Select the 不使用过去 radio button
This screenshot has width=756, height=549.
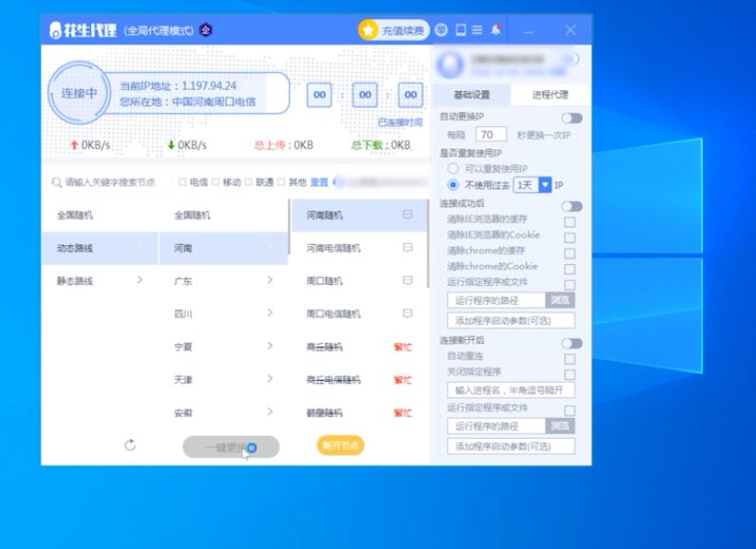(453, 184)
